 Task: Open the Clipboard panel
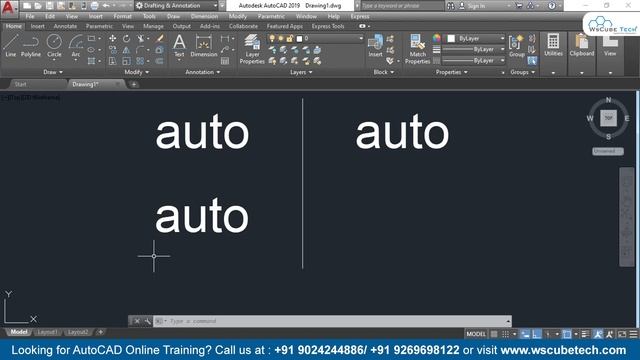pos(582,45)
